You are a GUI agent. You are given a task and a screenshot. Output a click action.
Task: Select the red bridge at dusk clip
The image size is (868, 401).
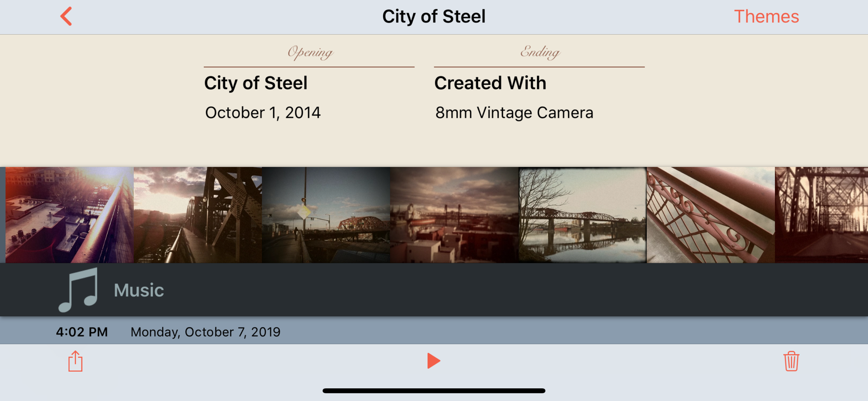pos(326,215)
